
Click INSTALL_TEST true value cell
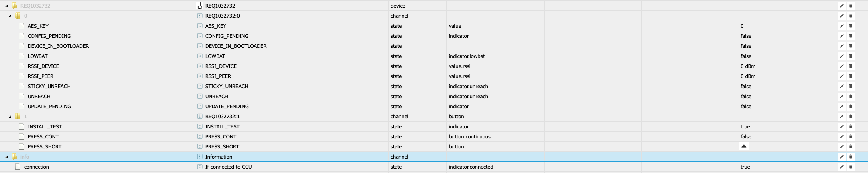point(745,127)
